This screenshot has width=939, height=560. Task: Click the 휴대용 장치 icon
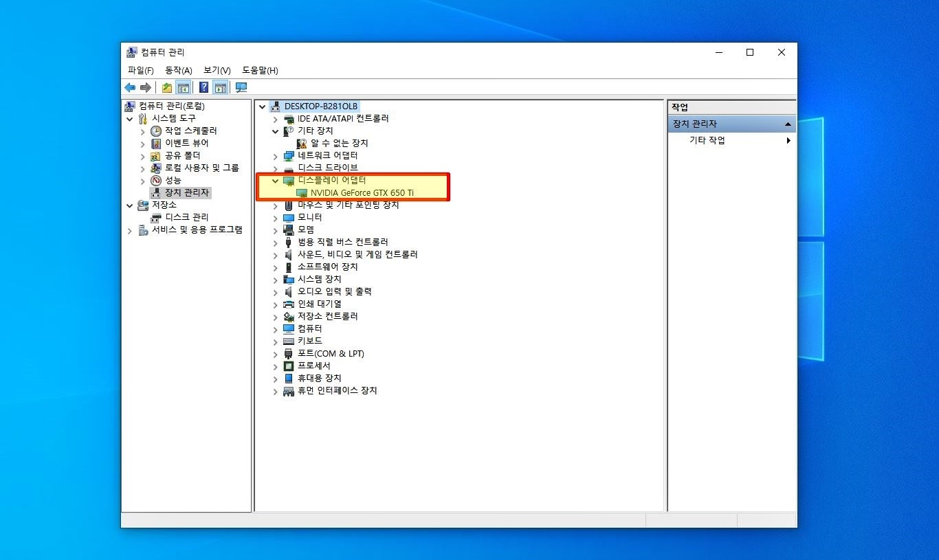click(289, 378)
